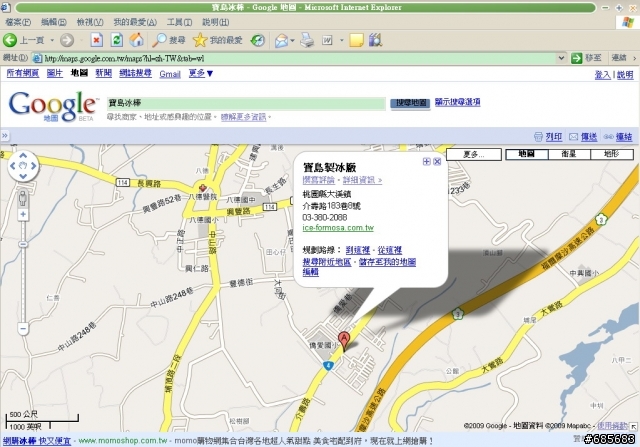Open the Edit button dropdown arrow
The width and height of the screenshot is (640, 447).
pyautogui.click(x=342, y=40)
